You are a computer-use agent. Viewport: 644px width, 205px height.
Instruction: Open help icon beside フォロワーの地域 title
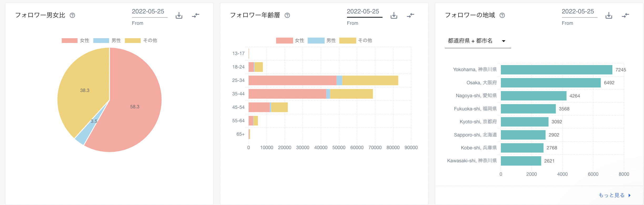point(502,15)
